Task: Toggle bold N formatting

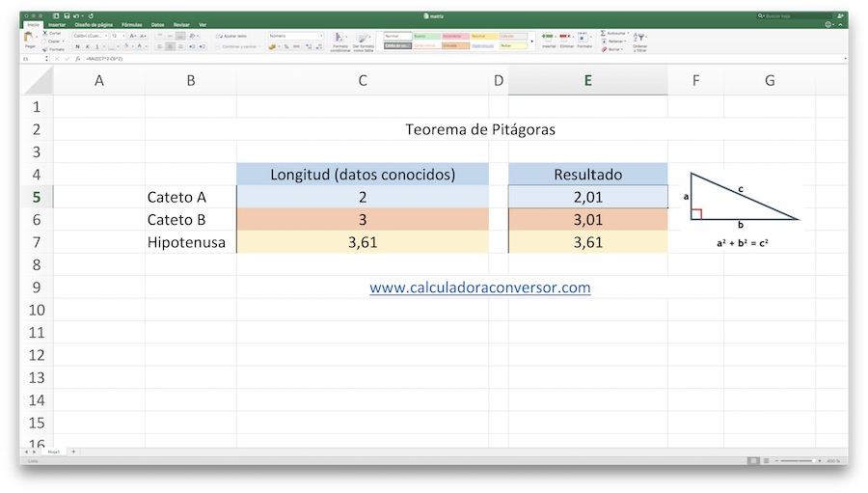Action: coord(77,46)
